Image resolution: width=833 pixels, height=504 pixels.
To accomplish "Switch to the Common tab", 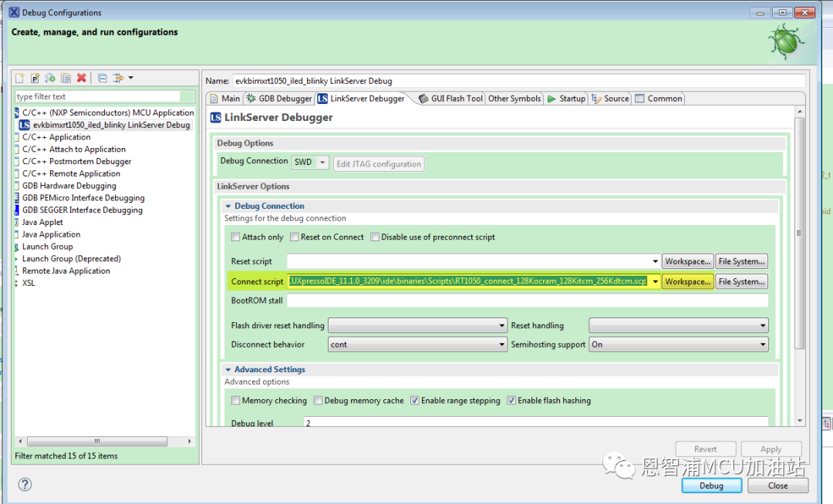I will (659, 99).
